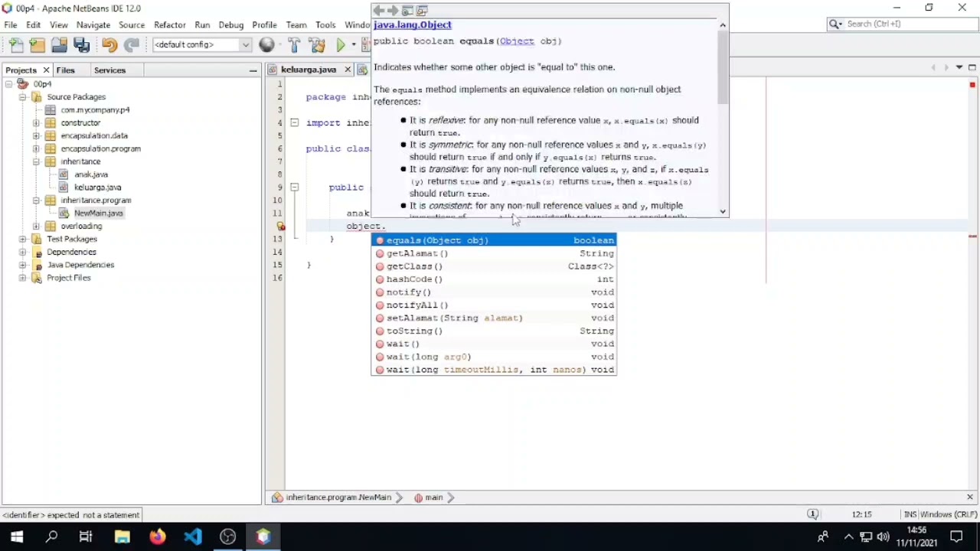Open the Refactor menu
The width and height of the screenshot is (980, 551).
point(169,25)
